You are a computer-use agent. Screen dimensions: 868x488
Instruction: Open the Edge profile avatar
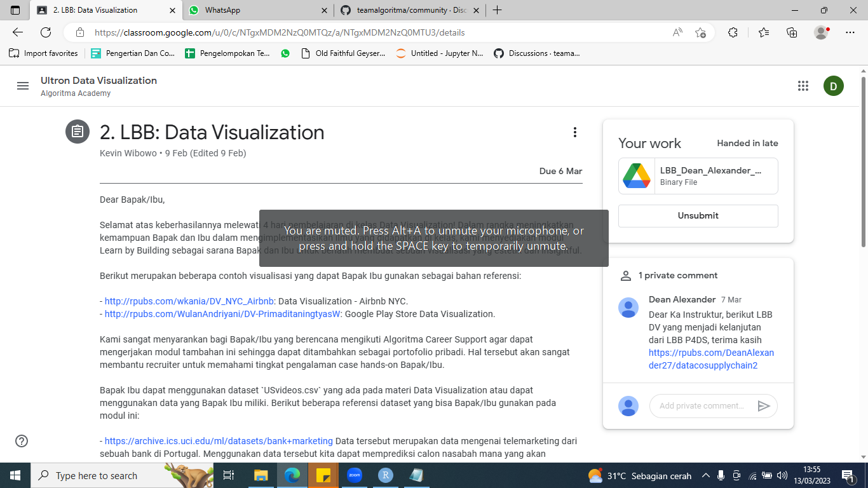click(820, 32)
